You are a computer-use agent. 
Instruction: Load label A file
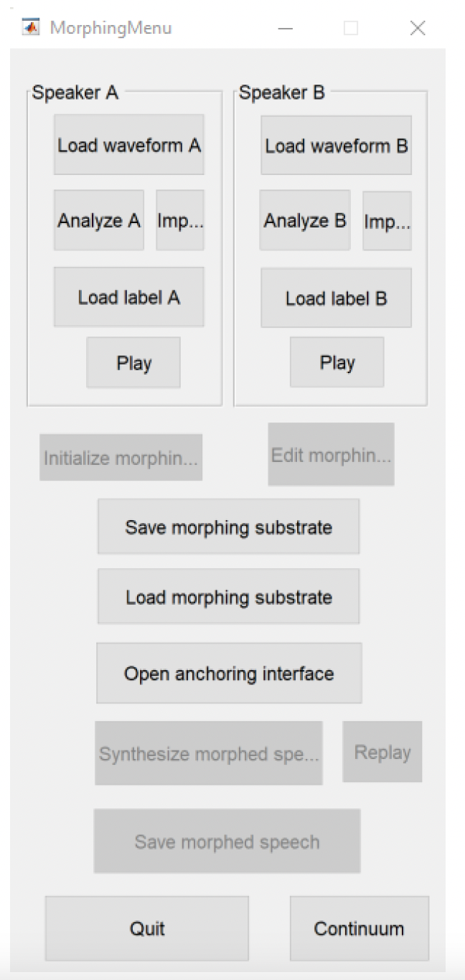(129, 297)
